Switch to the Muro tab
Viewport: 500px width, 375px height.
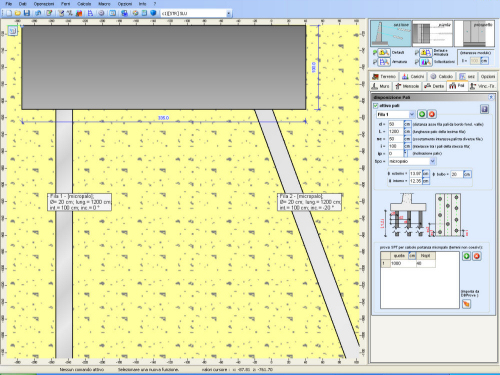coord(381,86)
